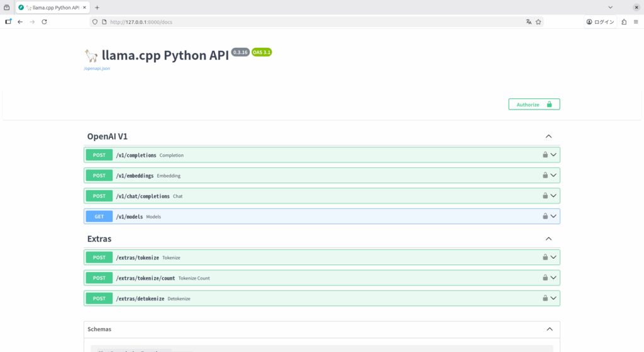The width and height of the screenshot is (644, 352).
Task: Click the lock icon on /v1/models row
Action: [x=545, y=217]
